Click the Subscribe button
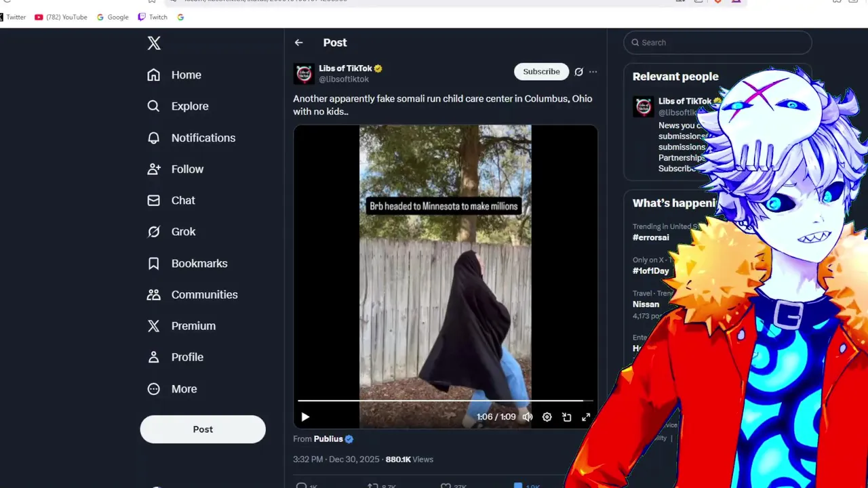 [541, 72]
